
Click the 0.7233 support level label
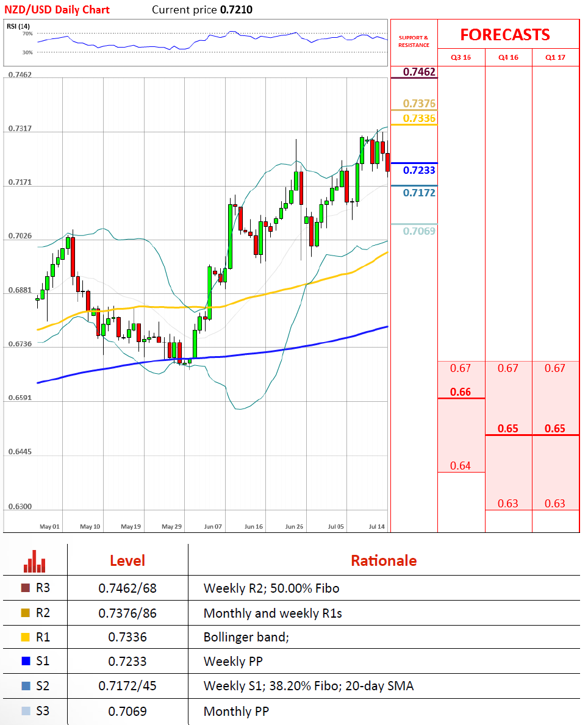pyautogui.click(x=419, y=171)
